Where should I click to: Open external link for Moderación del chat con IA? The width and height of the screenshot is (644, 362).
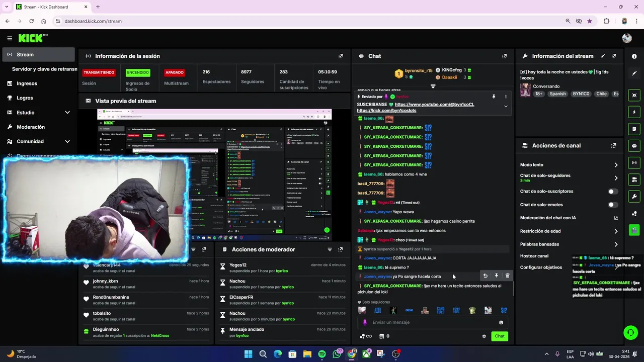coord(616,218)
